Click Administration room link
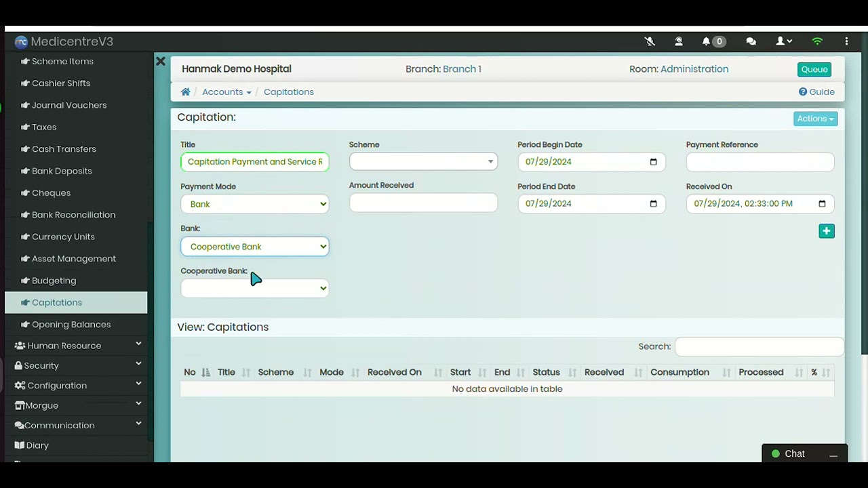 click(694, 69)
